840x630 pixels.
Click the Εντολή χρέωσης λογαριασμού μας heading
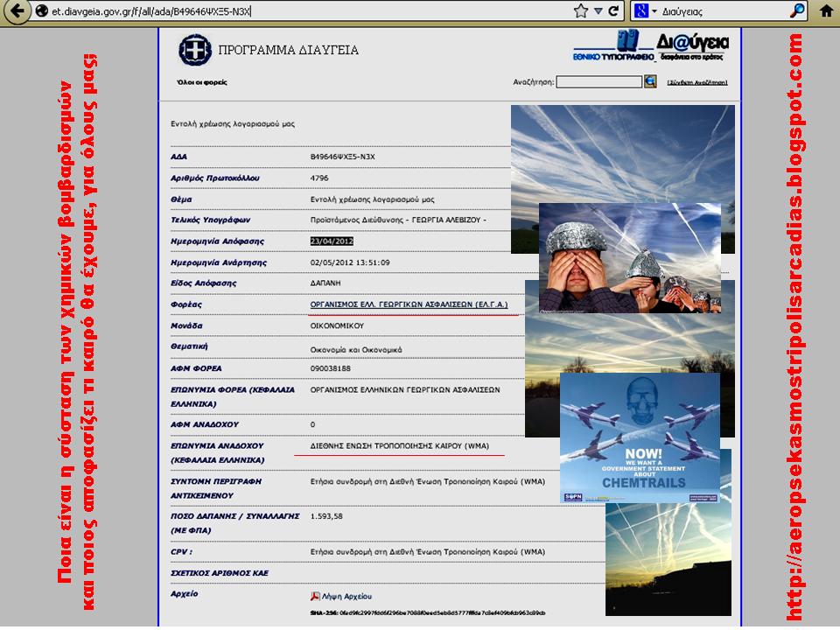tap(233, 123)
